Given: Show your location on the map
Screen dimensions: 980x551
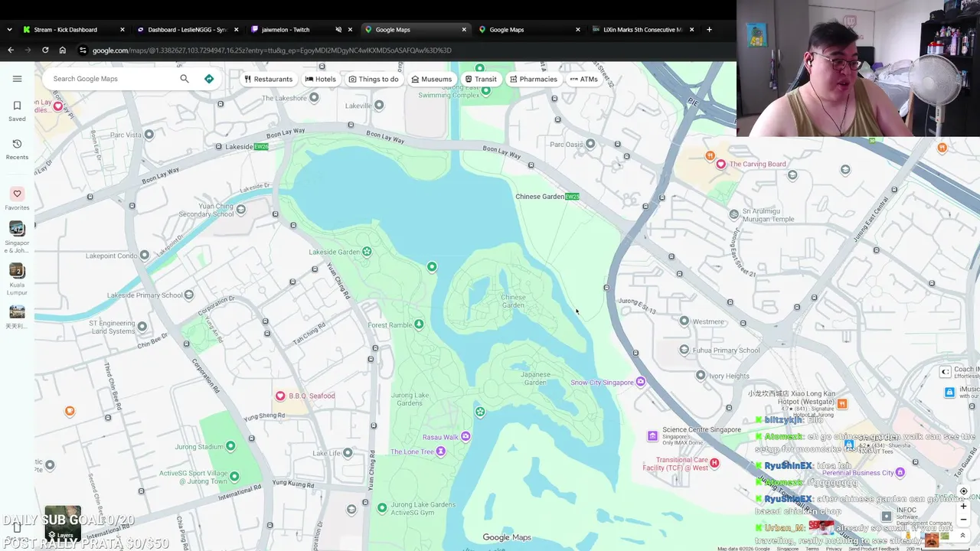Looking at the screenshot, I should 963,491.
